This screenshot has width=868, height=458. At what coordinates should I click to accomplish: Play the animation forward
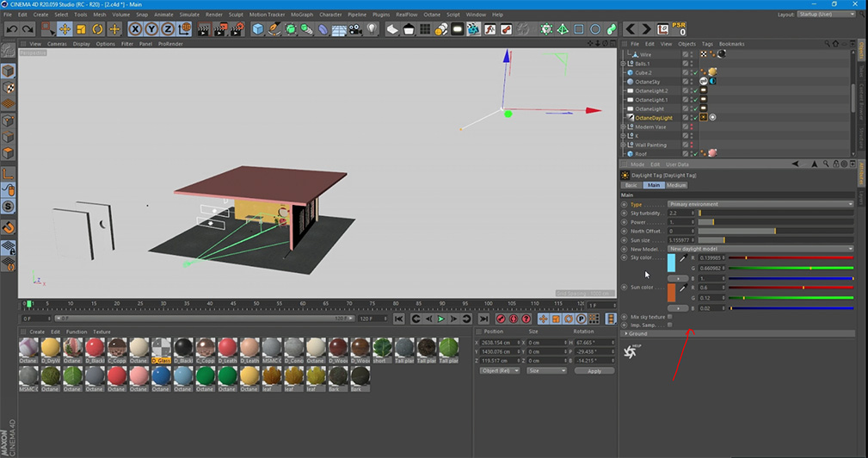click(x=441, y=319)
